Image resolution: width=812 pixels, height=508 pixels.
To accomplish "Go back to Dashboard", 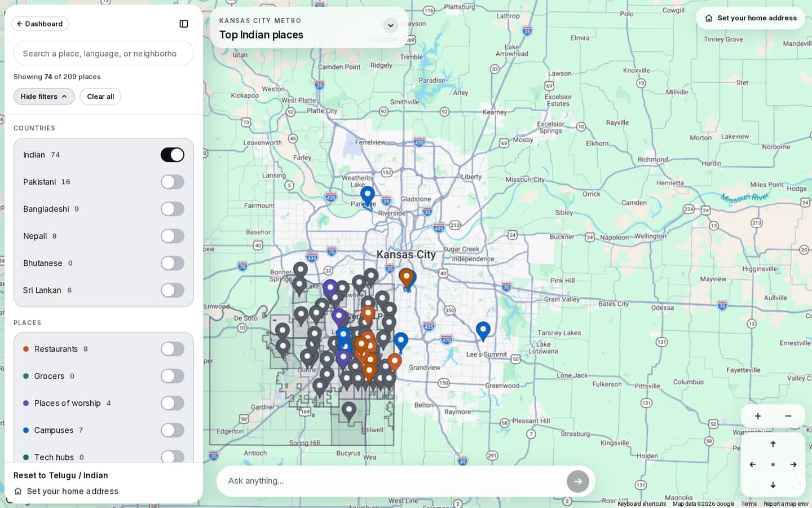I will 40,24.
